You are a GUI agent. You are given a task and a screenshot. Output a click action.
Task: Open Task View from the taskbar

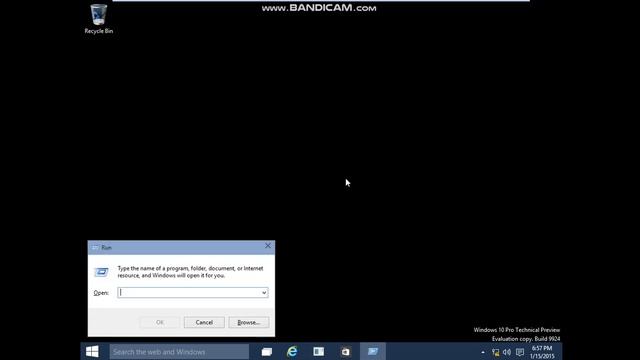click(267, 351)
